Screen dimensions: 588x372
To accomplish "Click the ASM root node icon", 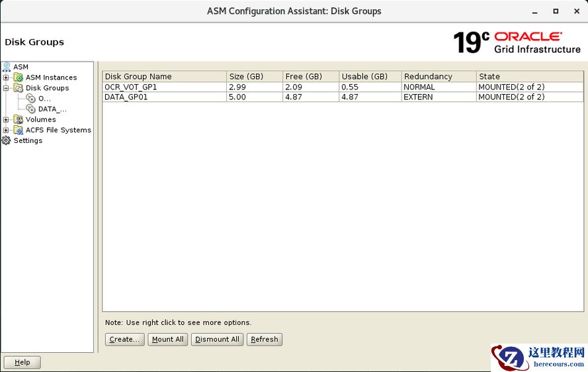I will tap(7, 67).
